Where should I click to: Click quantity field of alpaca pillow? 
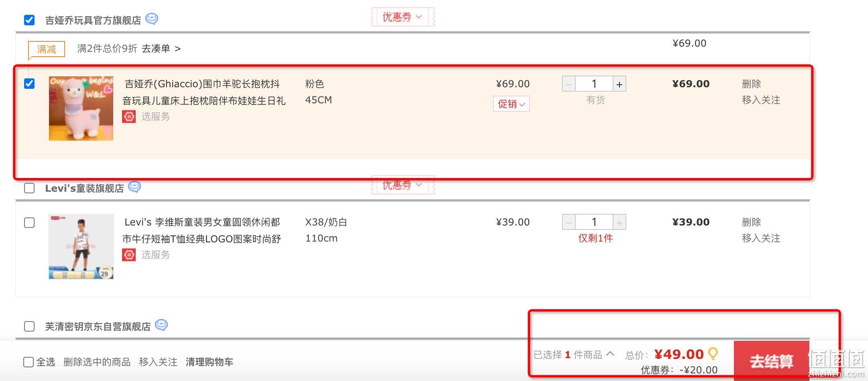click(594, 84)
